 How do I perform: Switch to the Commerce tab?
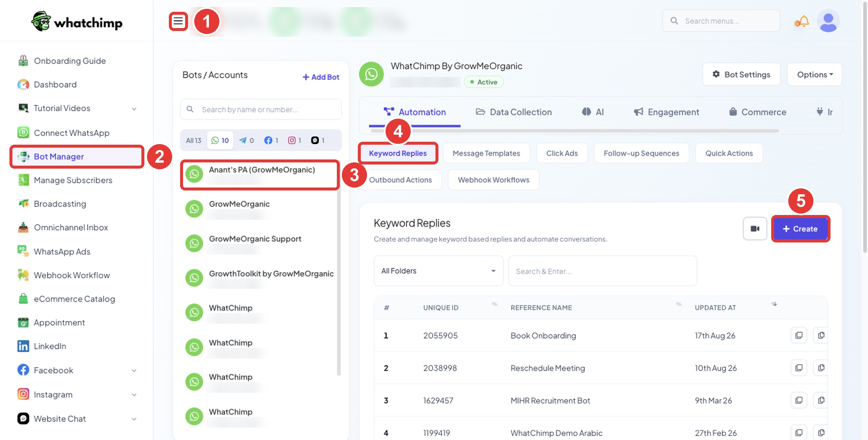pos(758,112)
